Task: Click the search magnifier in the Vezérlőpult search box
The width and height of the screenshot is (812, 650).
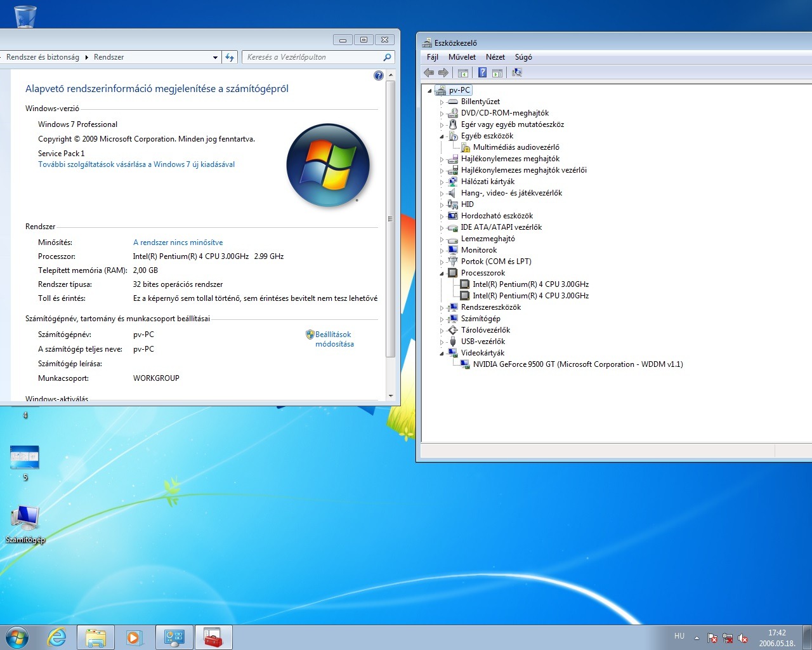Action: (x=387, y=57)
